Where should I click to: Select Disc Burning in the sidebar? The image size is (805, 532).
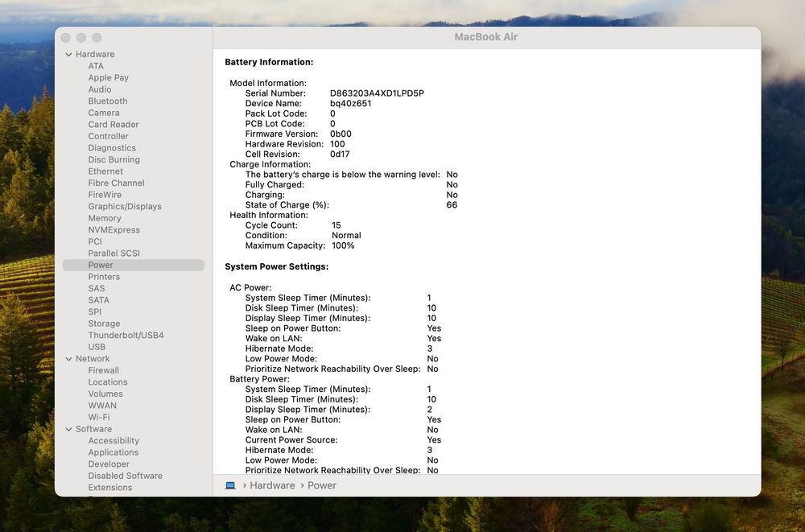click(114, 159)
